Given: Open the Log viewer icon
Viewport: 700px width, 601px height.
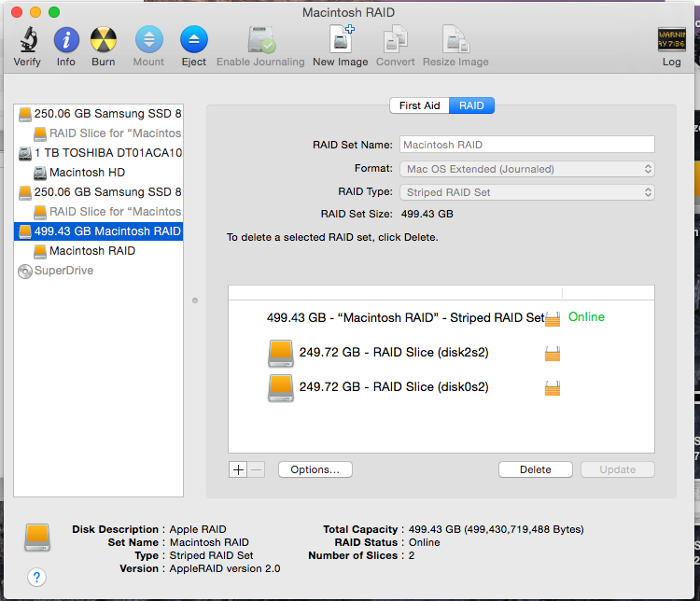Looking at the screenshot, I should click(x=671, y=39).
